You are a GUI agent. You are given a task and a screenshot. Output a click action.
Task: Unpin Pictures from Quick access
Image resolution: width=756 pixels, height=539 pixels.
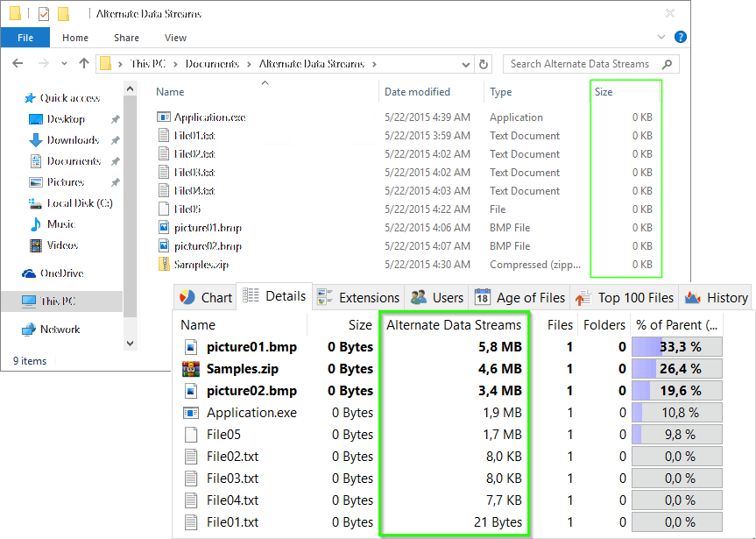pos(115,181)
